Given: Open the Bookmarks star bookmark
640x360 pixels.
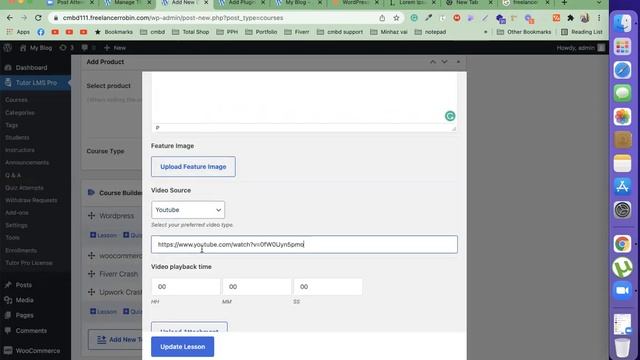Looking at the screenshot, I should pyautogui.click(x=113, y=32).
